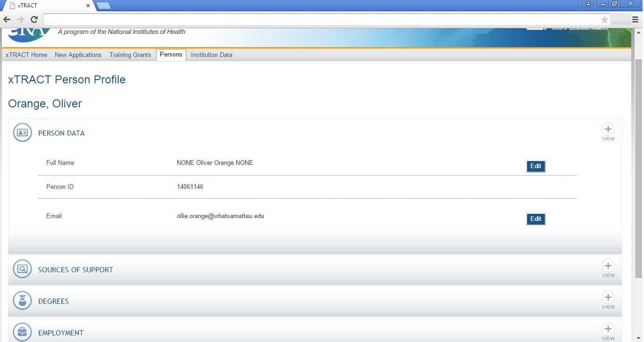Expand the Employment section View button
644x342 pixels.
click(608, 329)
